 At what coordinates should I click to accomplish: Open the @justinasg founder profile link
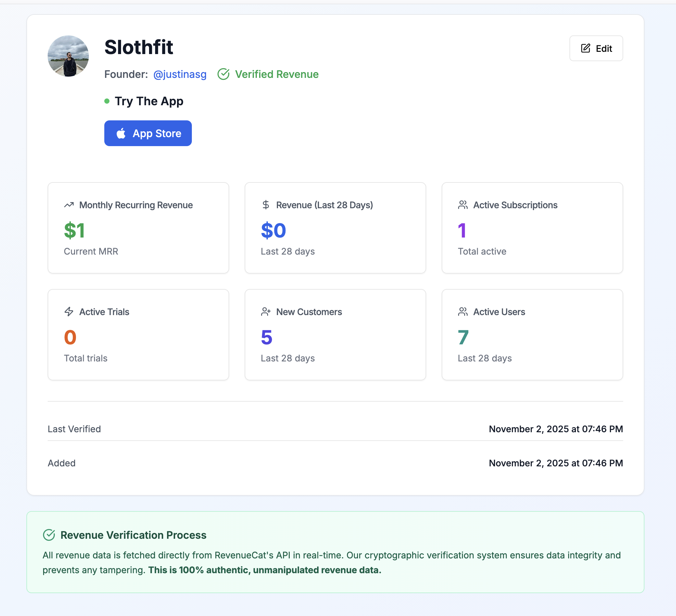tap(180, 74)
